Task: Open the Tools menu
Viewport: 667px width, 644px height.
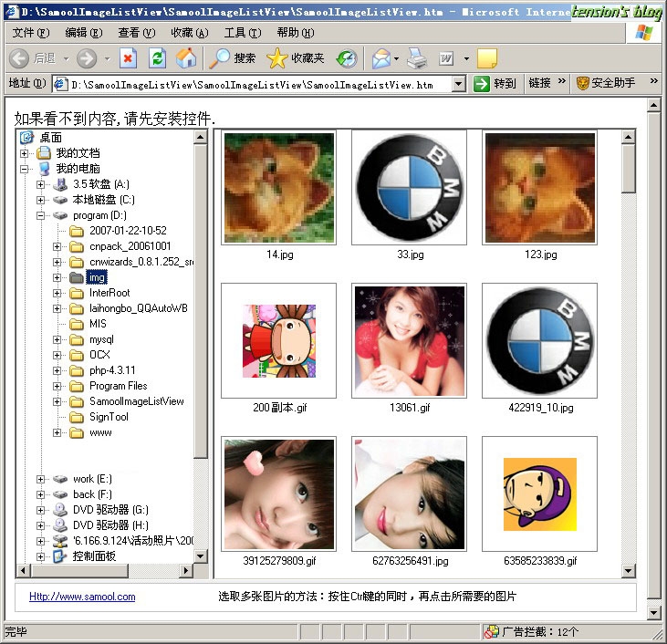Action: 243,33
